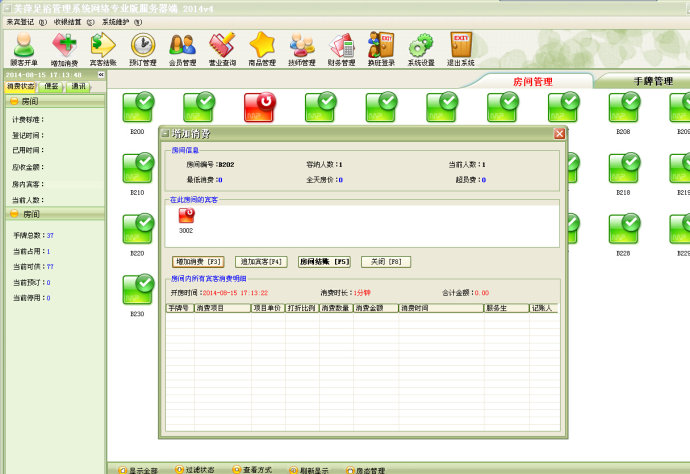The height and width of the screenshot is (474, 690).
Task: Select the 消费状态 sidebar tab
Action: (x=21, y=86)
